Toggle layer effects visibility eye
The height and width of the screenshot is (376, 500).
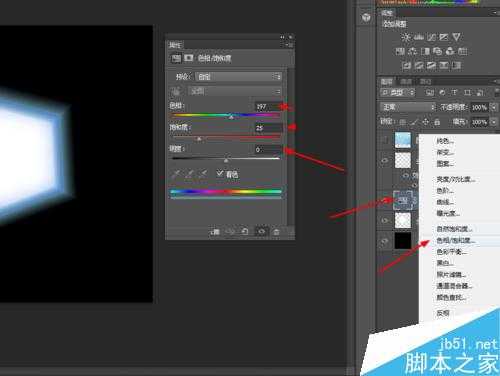[x=406, y=175]
